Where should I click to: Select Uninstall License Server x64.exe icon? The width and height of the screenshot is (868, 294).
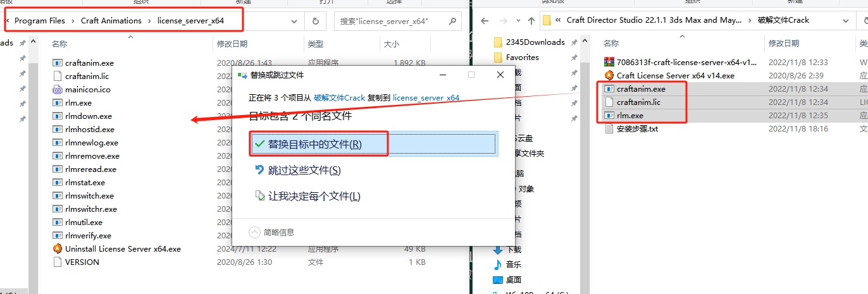(58, 248)
